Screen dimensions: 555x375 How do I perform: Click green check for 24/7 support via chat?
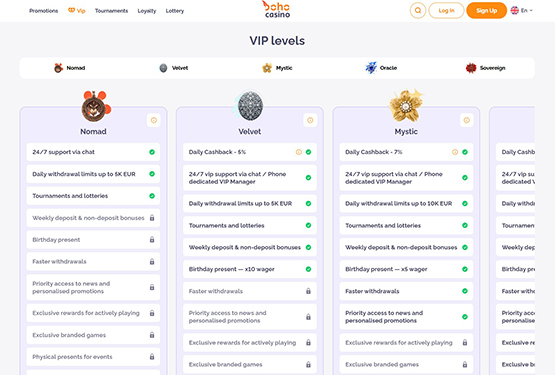click(x=152, y=152)
